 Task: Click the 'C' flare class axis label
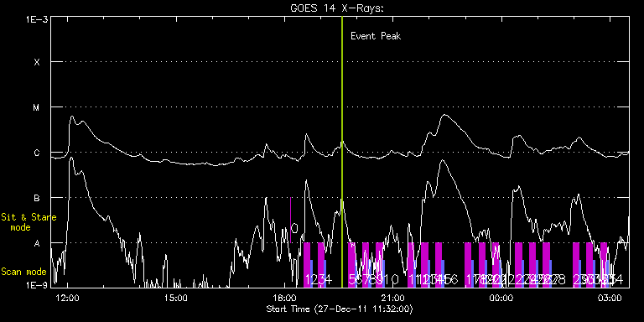pos(37,153)
